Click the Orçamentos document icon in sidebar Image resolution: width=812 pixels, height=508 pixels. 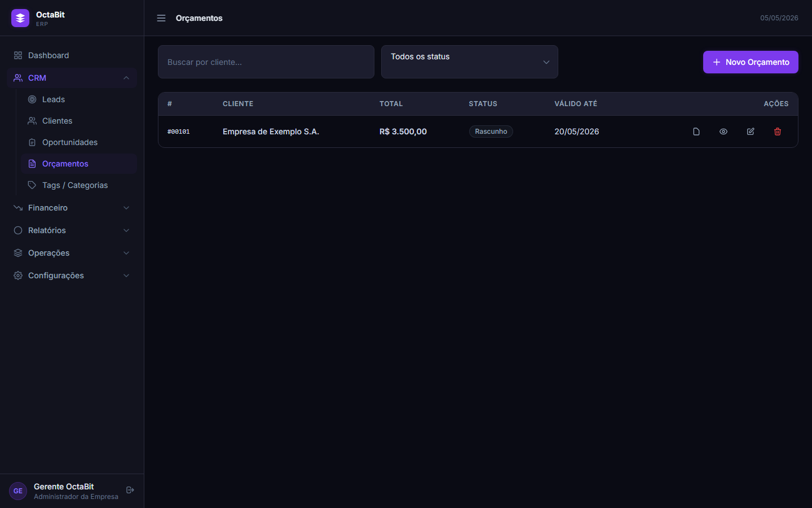tap(32, 164)
